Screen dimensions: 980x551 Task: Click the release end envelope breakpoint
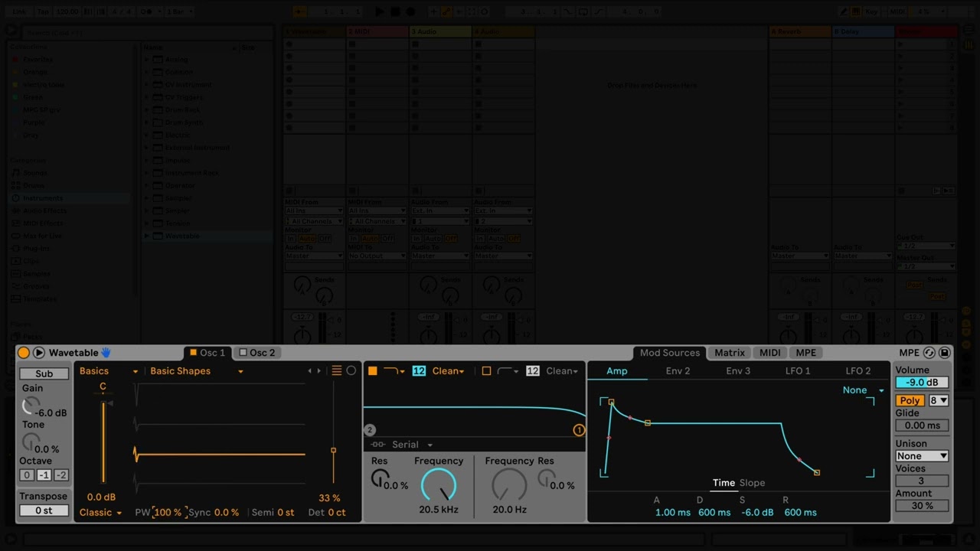coord(817,473)
